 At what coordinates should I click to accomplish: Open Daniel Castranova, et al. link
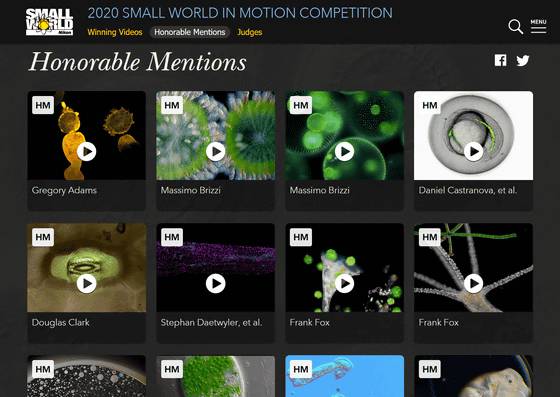pyautogui.click(x=468, y=190)
